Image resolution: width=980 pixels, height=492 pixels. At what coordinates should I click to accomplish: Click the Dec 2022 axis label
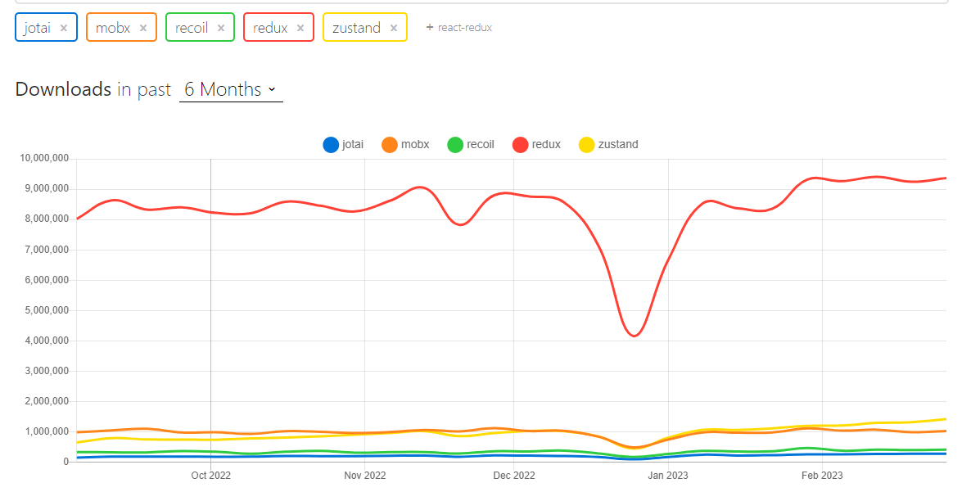click(x=514, y=476)
